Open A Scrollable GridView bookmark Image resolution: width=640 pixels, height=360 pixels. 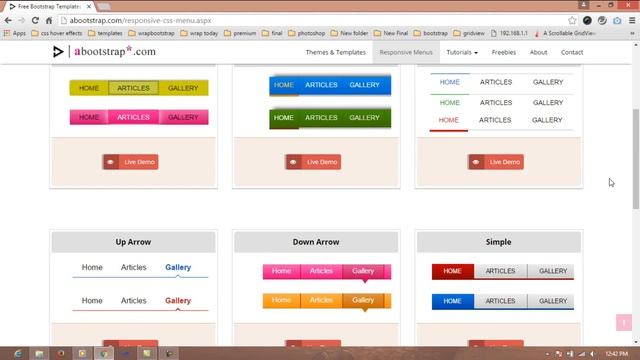coord(565,33)
